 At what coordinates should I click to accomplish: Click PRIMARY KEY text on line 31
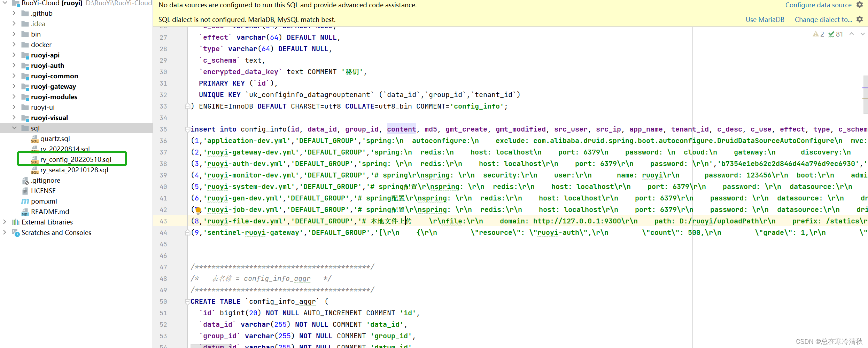222,84
